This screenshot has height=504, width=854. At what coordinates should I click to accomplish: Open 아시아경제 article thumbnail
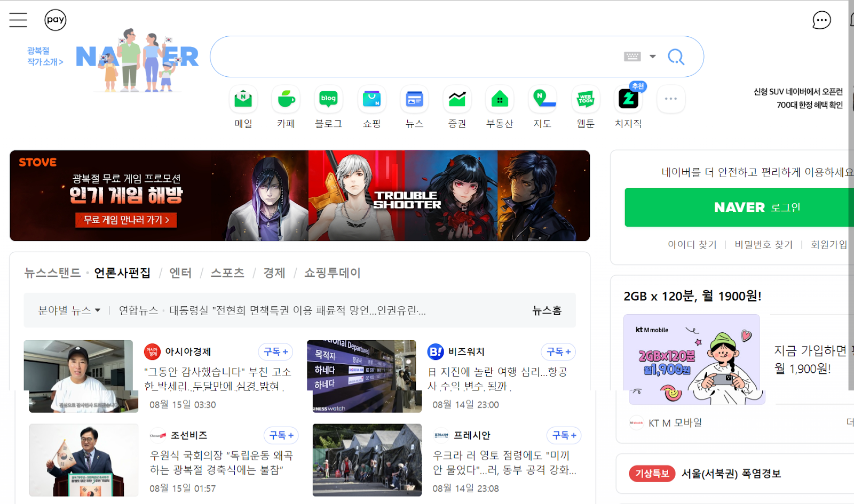click(80, 376)
